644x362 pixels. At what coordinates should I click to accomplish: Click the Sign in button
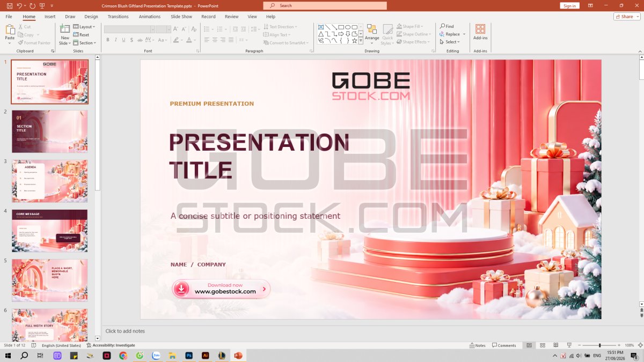pyautogui.click(x=569, y=5)
